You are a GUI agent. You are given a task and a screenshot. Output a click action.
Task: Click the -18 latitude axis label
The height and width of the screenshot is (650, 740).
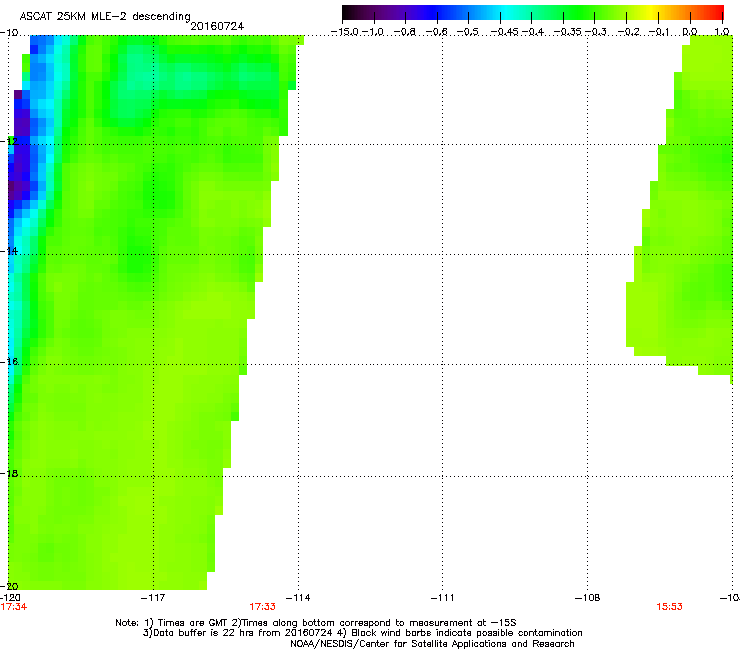click(x=9, y=473)
